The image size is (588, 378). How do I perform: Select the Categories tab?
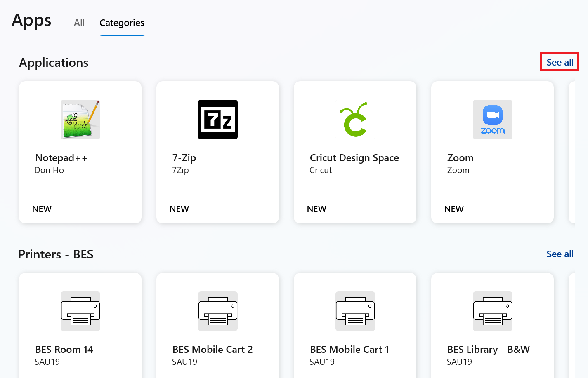point(122,23)
